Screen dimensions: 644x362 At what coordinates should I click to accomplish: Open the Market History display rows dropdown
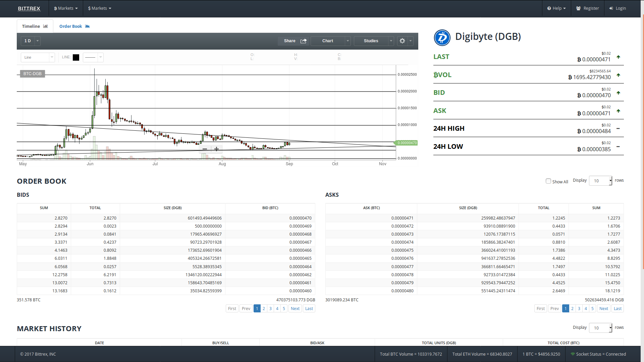(x=600, y=328)
